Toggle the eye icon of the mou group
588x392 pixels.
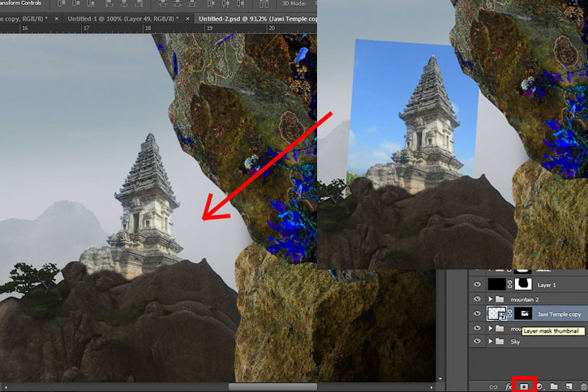pyautogui.click(x=477, y=328)
